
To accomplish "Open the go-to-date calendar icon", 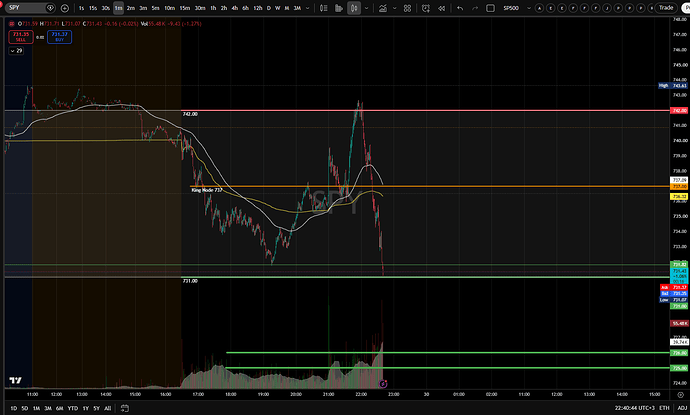I will (125, 408).
